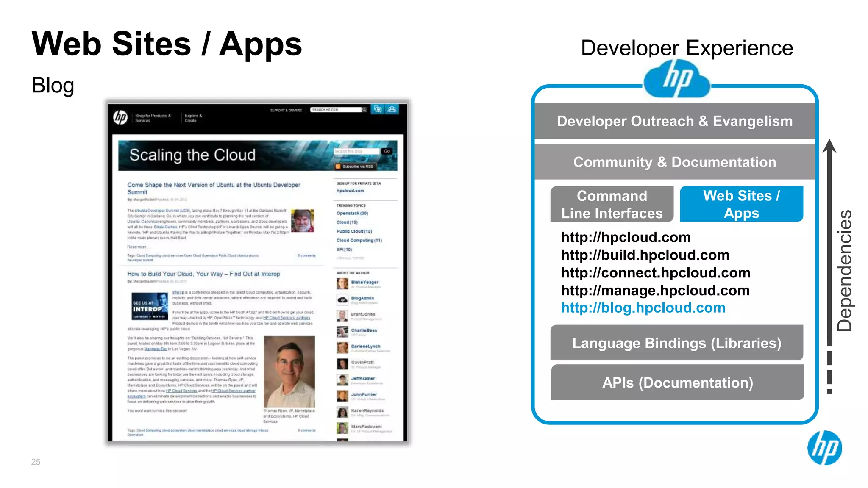The width and height of the screenshot is (868, 488).
Task: Select the Developer Outreach & Evangelism bar
Action: (675, 121)
